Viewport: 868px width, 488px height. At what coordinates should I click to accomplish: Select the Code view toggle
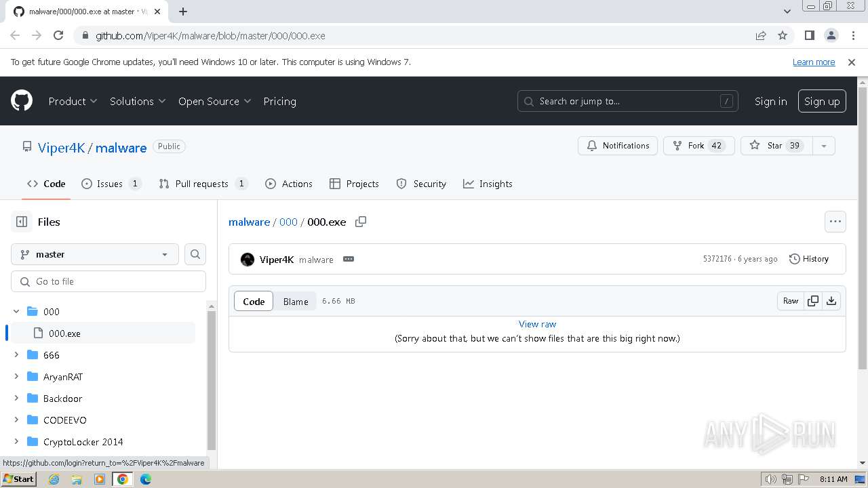click(254, 302)
